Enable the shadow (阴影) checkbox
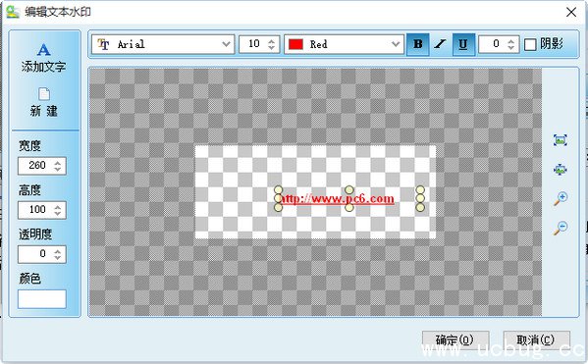 pos(530,44)
